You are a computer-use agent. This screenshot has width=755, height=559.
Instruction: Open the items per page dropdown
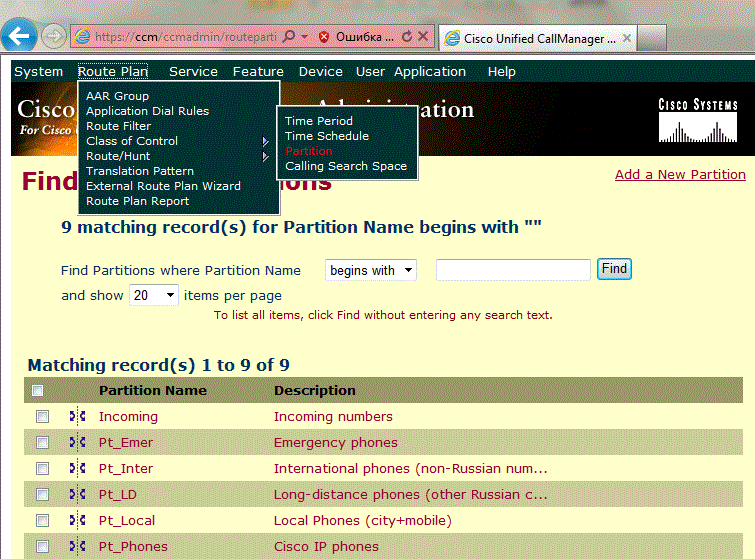click(154, 295)
